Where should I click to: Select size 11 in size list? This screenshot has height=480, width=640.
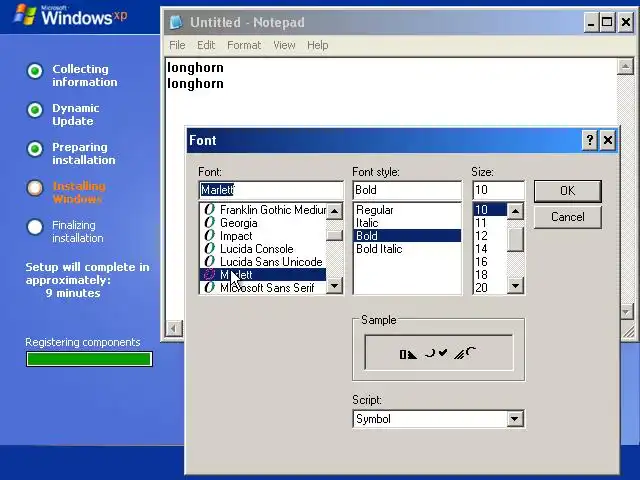click(x=490, y=223)
